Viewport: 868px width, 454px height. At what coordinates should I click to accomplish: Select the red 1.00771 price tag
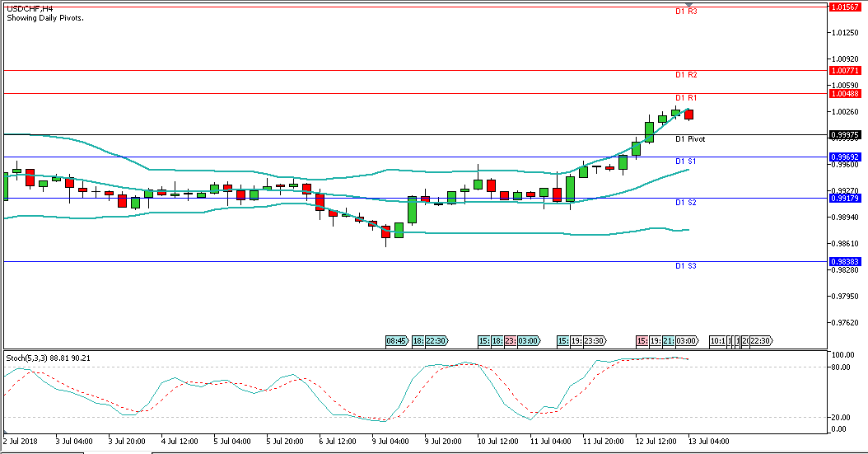coord(847,71)
